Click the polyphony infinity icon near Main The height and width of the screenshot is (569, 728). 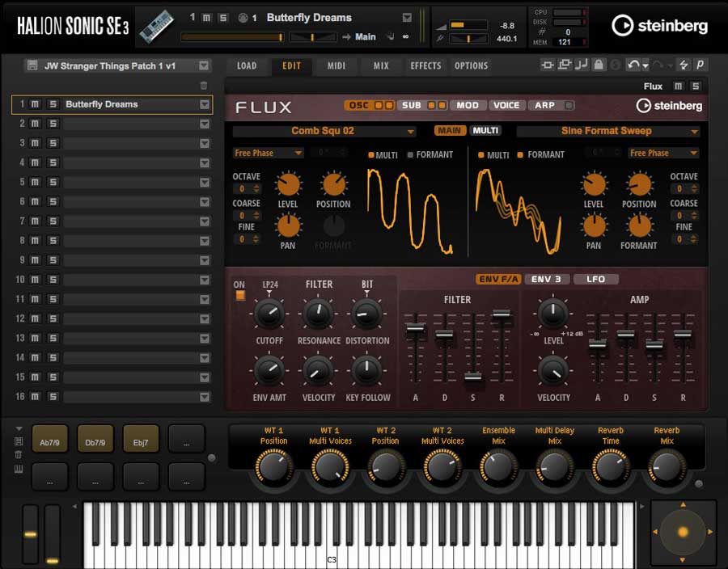[x=405, y=36]
